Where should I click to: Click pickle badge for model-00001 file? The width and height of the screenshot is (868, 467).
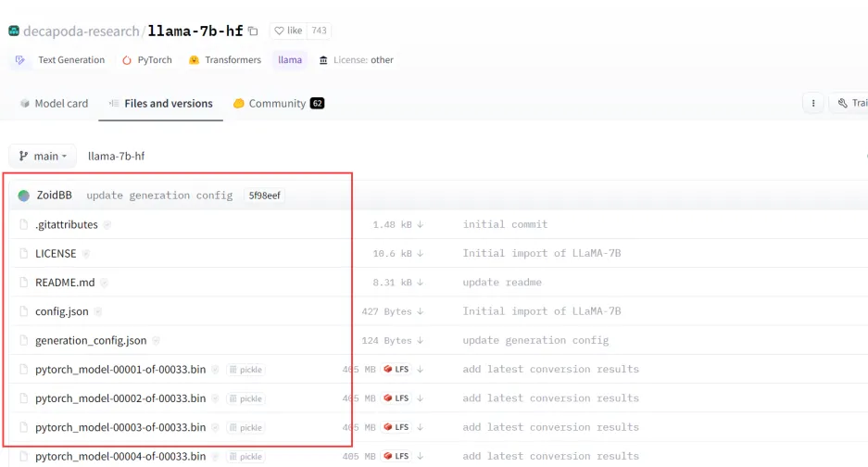tap(245, 370)
